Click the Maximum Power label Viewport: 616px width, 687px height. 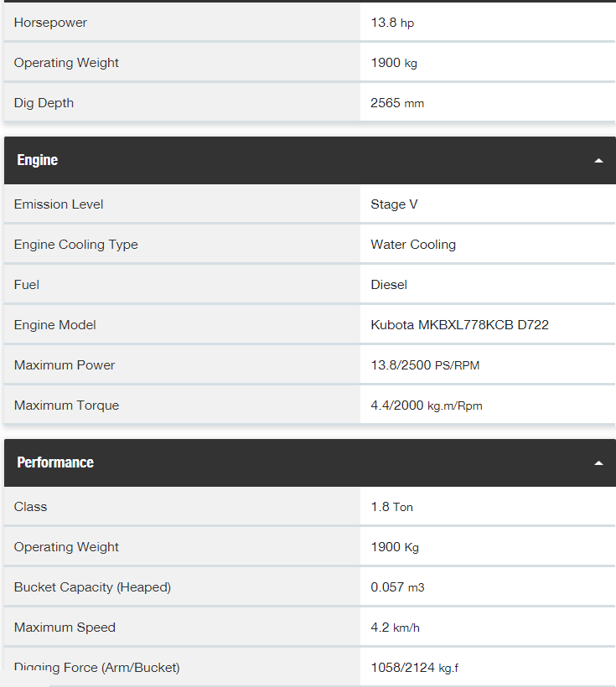(x=65, y=365)
